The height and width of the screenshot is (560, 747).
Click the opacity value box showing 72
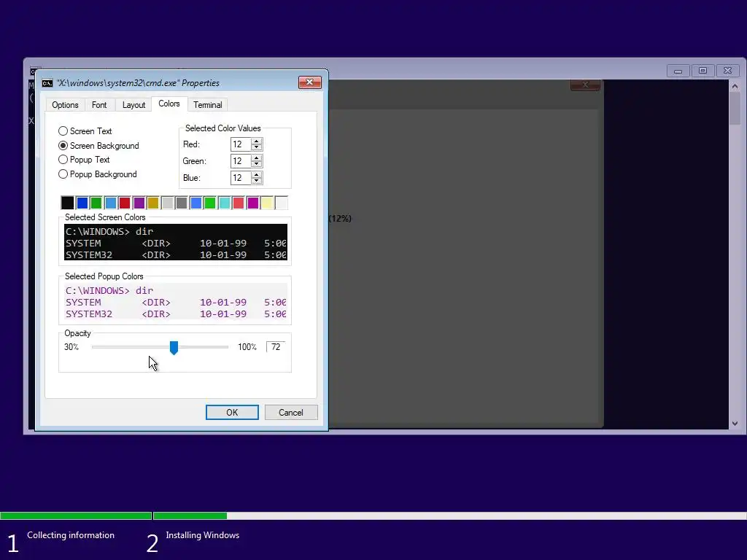[276, 346]
